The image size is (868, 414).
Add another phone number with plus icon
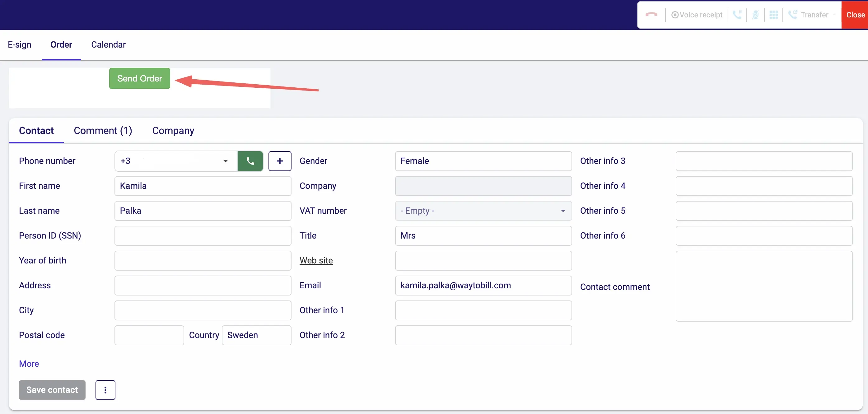280,161
